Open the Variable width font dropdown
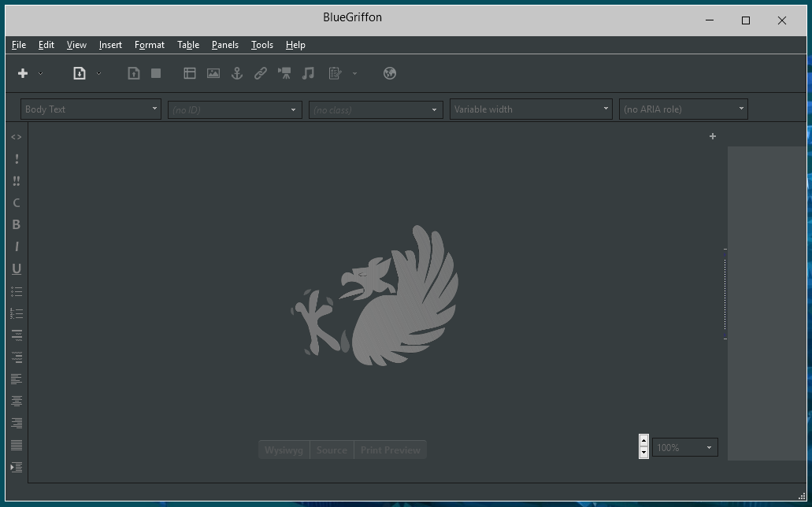 (x=532, y=109)
